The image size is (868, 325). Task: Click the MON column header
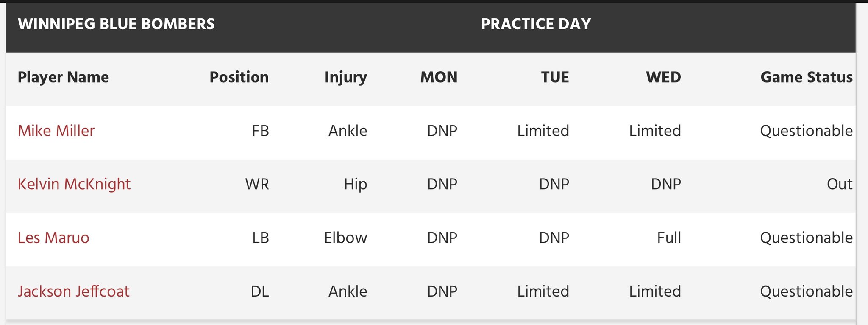coord(439,77)
